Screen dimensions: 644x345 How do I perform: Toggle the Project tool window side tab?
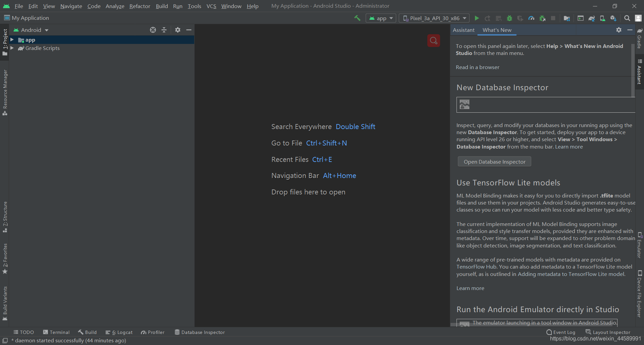[x=5, y=42]
